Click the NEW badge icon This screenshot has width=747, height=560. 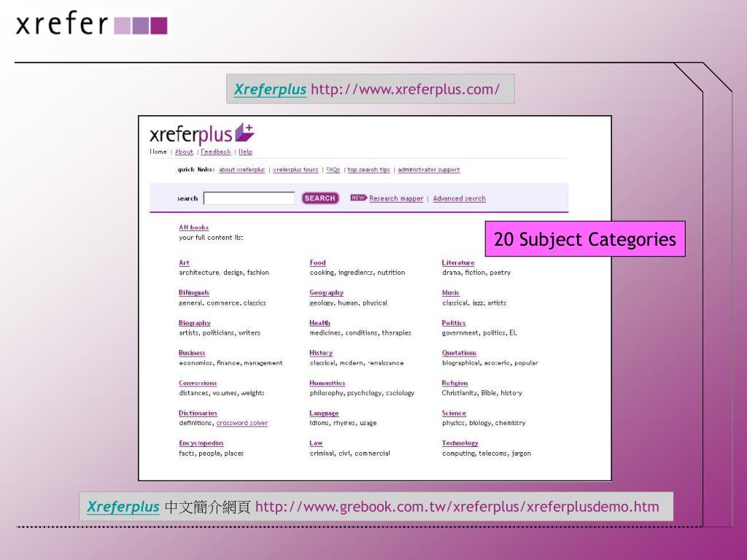point(358,198)
